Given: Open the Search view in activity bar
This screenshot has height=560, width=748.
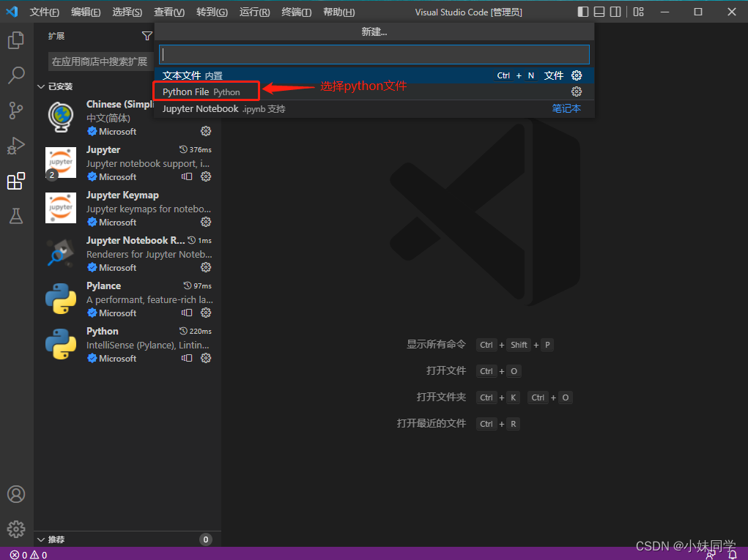Looking at the screenshot, I should tap(16, 75).
